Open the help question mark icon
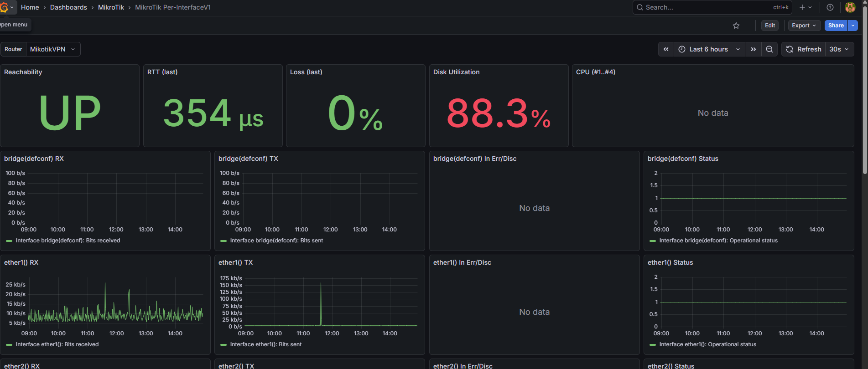Screen dimensions: 868x369 pos(830,7)
